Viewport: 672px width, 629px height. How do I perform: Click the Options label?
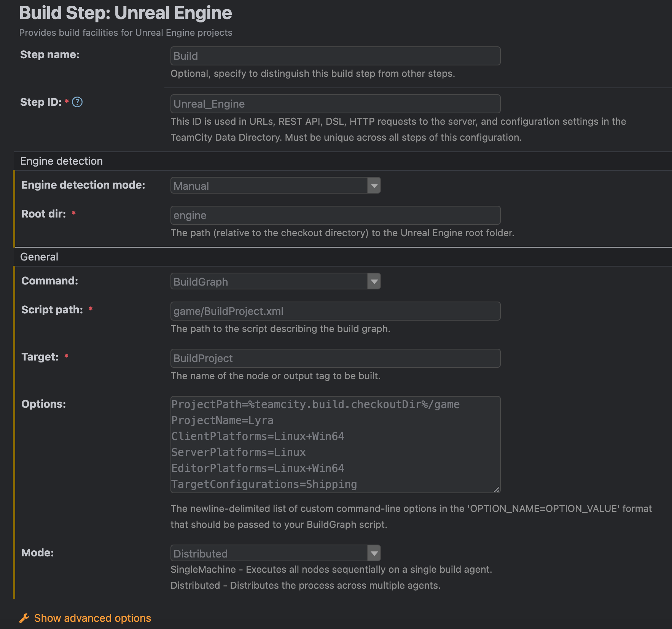coord(43,404)
